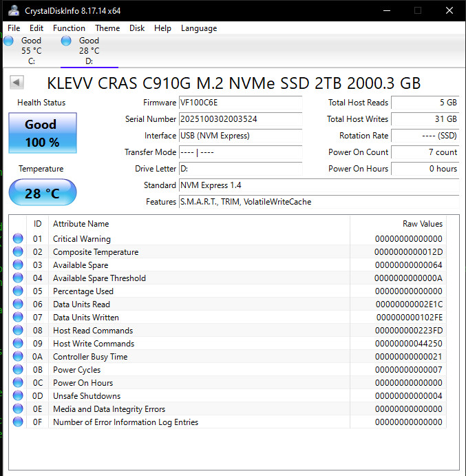Click the Drive Letter field D:
Screen dimensions: 466x476
[240, 169]
